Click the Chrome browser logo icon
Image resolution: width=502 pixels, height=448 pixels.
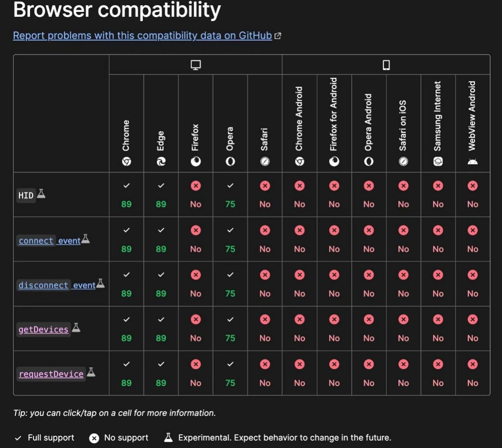tap(126, 162)
